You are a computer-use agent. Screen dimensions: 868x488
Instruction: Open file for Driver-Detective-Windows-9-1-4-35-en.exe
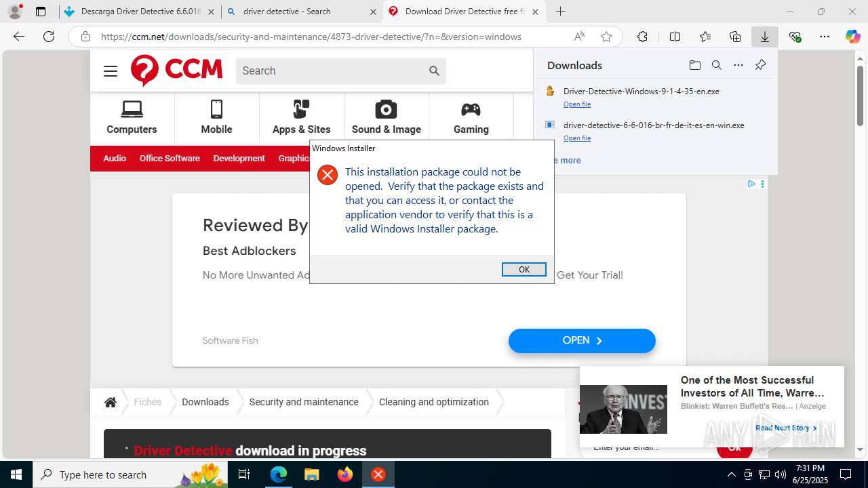tap(577, 104)
